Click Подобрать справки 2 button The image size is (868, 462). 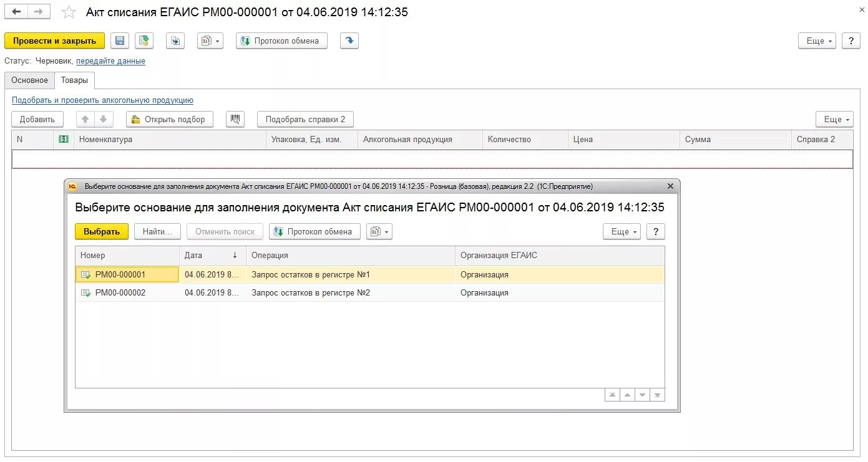coord(305,120)
